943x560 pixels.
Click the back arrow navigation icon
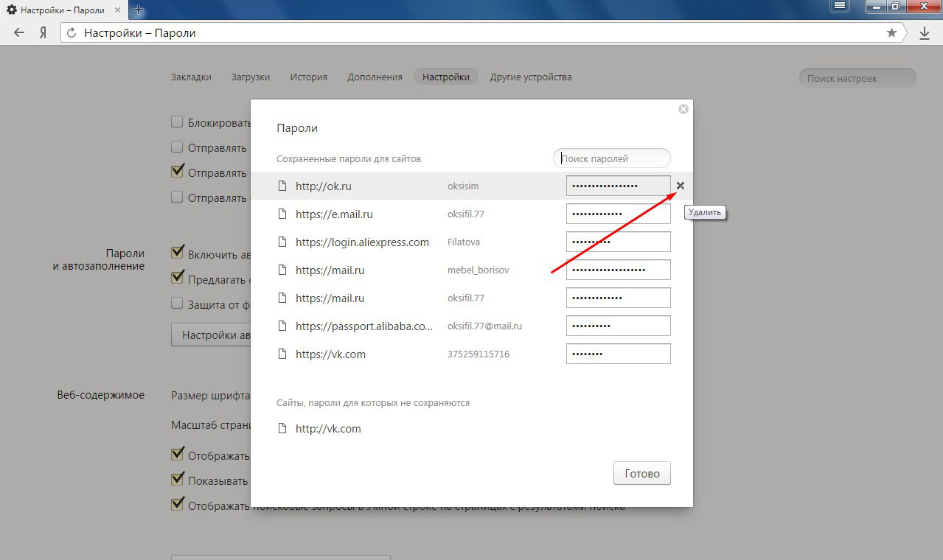(19, 32)
